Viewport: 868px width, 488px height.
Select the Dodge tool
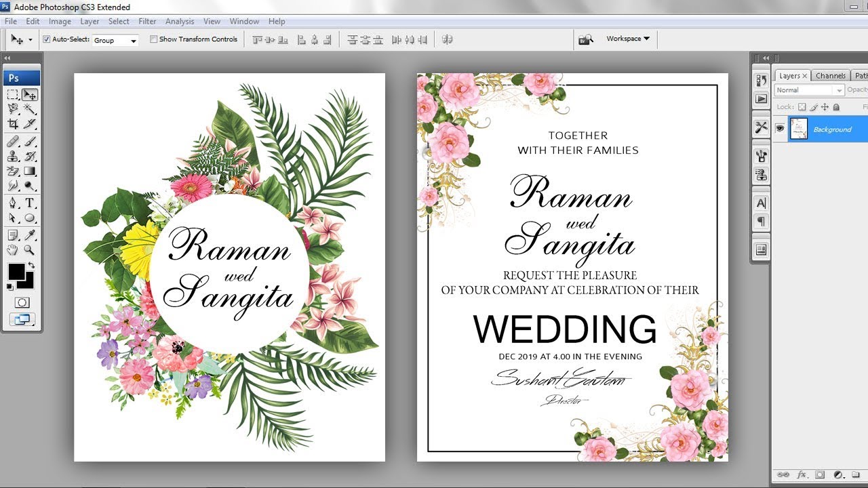click(x=30, y=185)
